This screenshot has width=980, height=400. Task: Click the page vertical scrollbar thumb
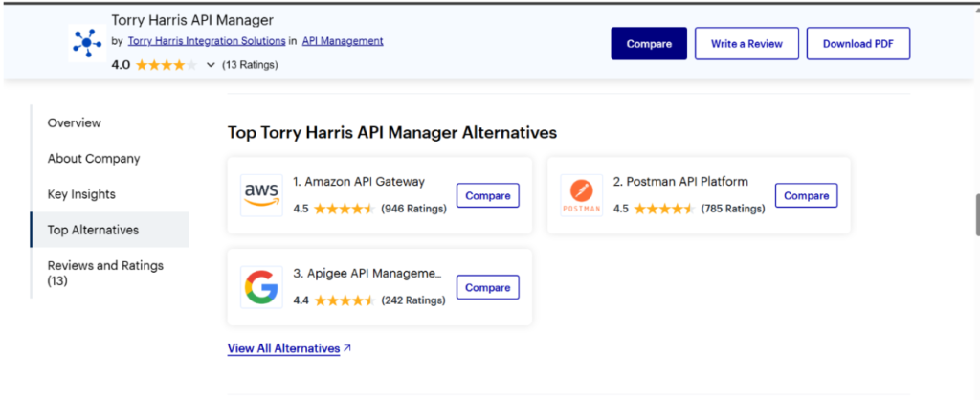pyautogui.click(x=977, y=215)
